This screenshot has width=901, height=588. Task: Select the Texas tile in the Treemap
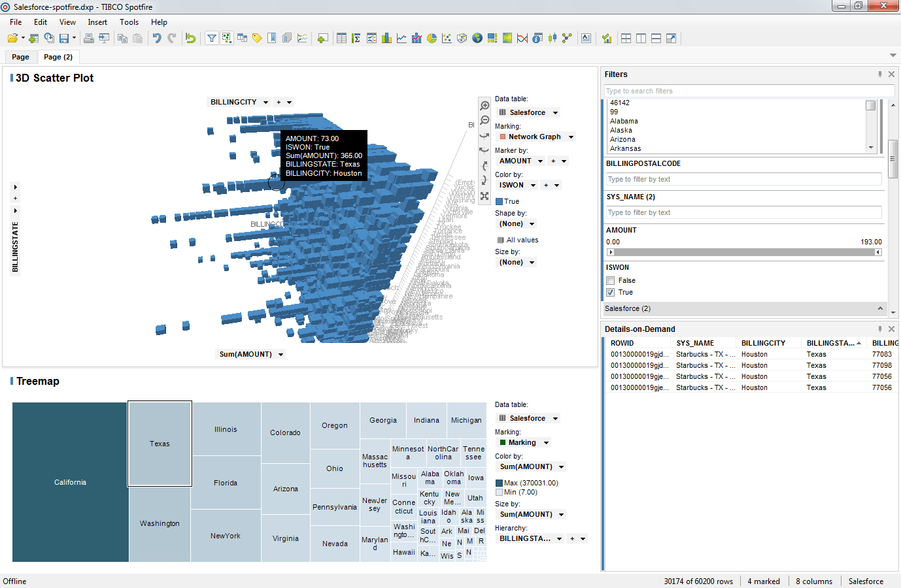click(x=160, y=444)
